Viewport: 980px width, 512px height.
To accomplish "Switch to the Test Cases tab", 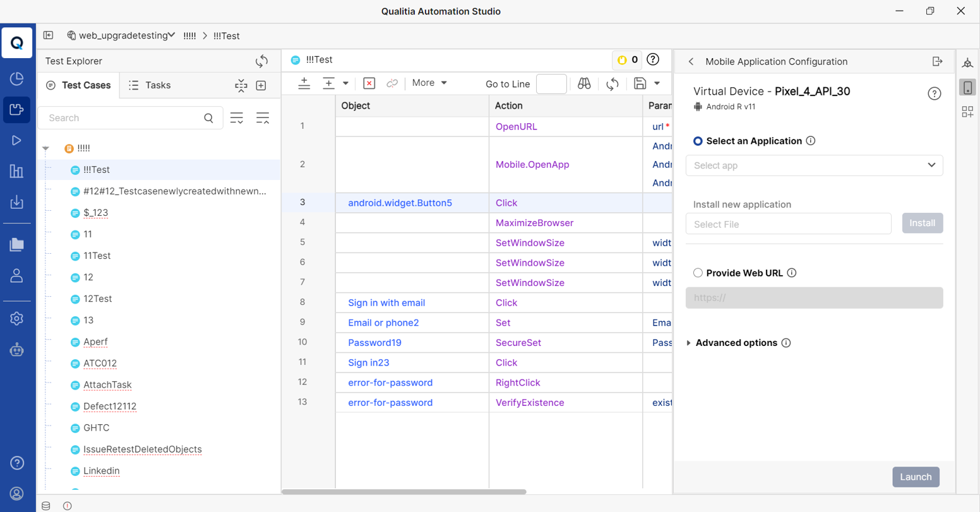I will pos(79,85).
